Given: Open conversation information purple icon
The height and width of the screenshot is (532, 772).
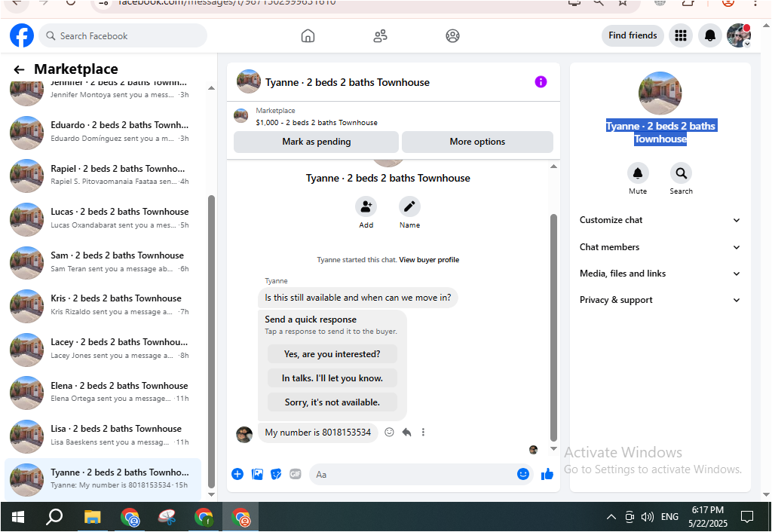Looking at the screenshot, I should [541, 81].
